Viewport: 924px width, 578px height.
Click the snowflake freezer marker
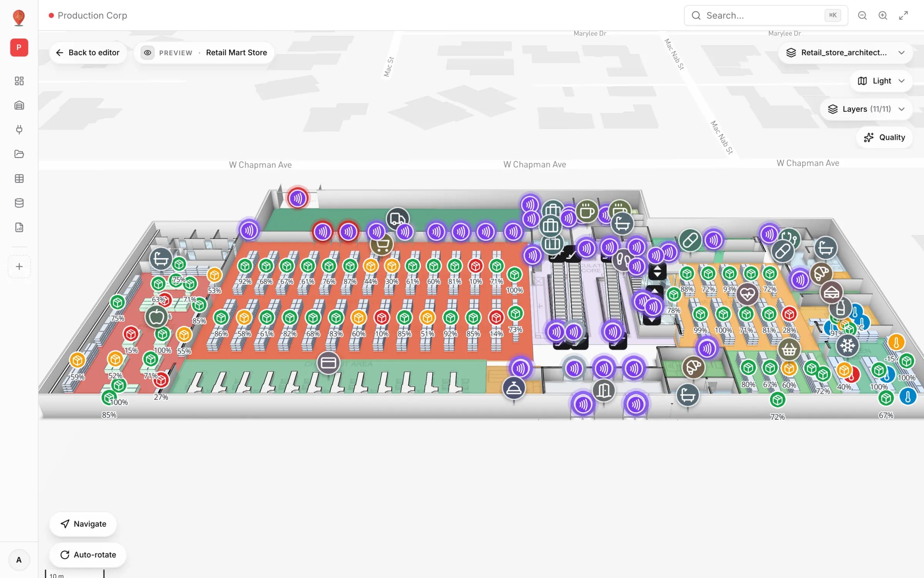[847, 345]
